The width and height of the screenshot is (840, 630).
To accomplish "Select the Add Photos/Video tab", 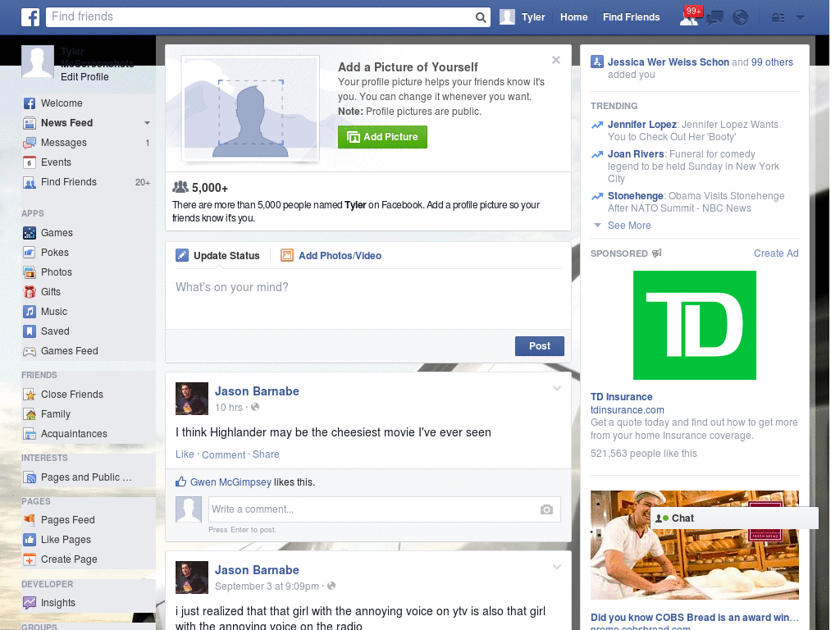I will tap(331, 256).
